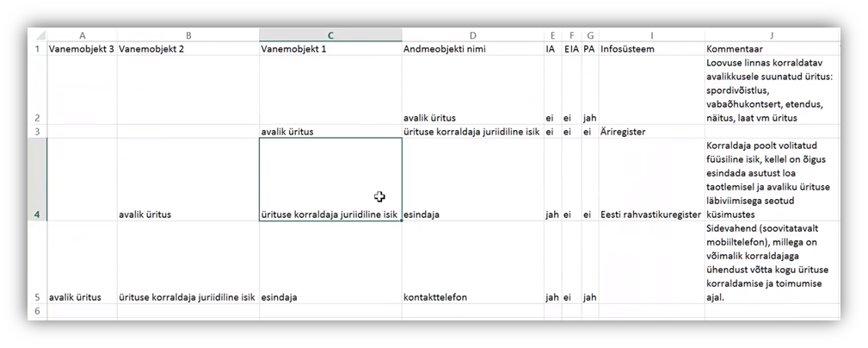Select the 'Eesti rahvastikuregister' cell

click(650, 214)
